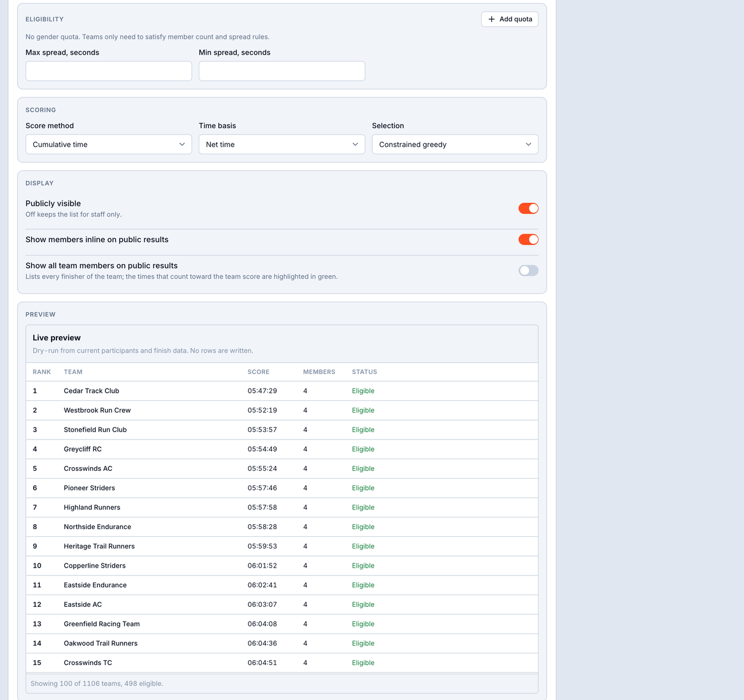Viewport: 744px width, 700px height.
Task: Turn off the Publicly visible toggle
Action: tap(528, 208)
